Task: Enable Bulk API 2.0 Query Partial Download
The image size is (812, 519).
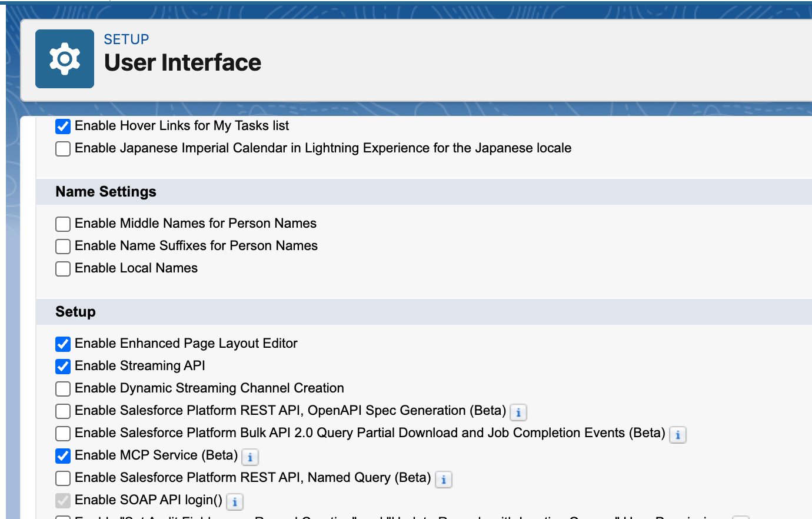Action: 62,433
